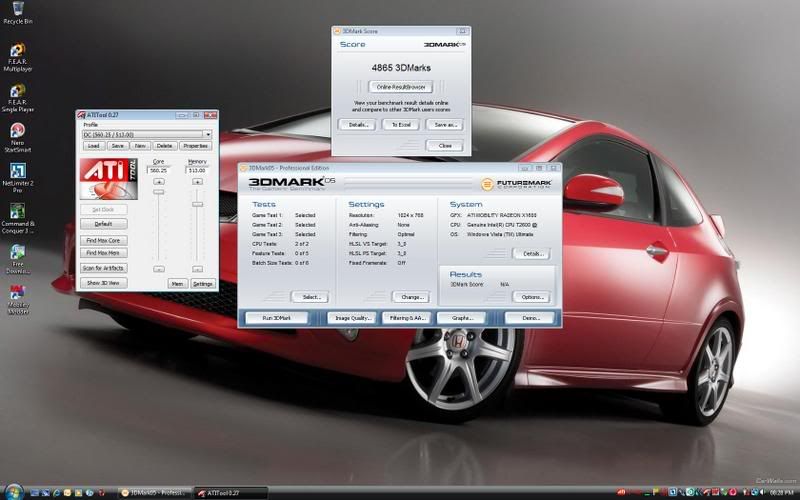Click the Mem button in ATITool
Viewport: 800px width, 500px height.
point(178,284)
